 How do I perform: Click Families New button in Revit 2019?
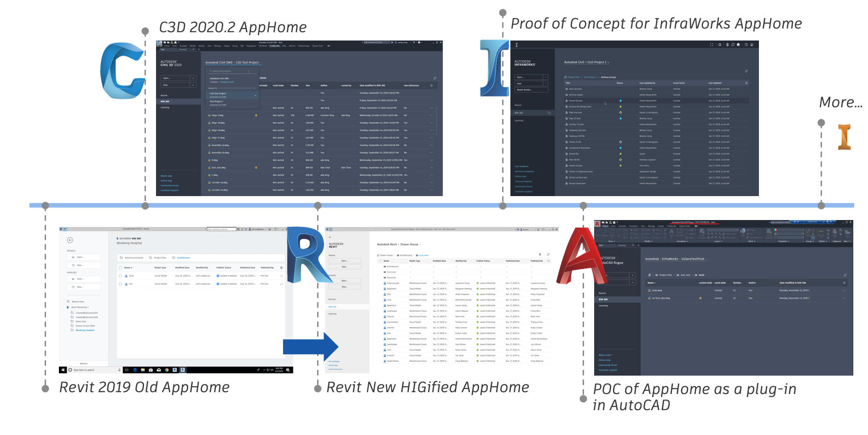point(84,287)
